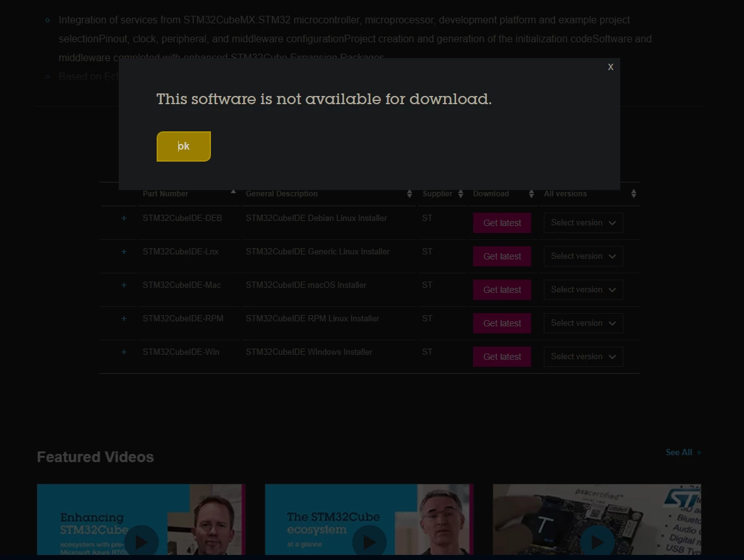
Task: Sort by Part Number arrow icon
Action: [x=233, y=192]
